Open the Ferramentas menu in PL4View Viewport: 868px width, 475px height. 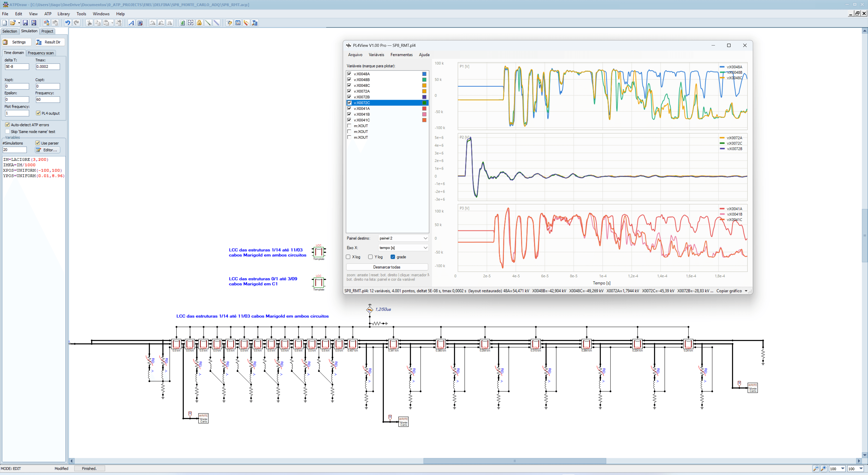point(401,55)
